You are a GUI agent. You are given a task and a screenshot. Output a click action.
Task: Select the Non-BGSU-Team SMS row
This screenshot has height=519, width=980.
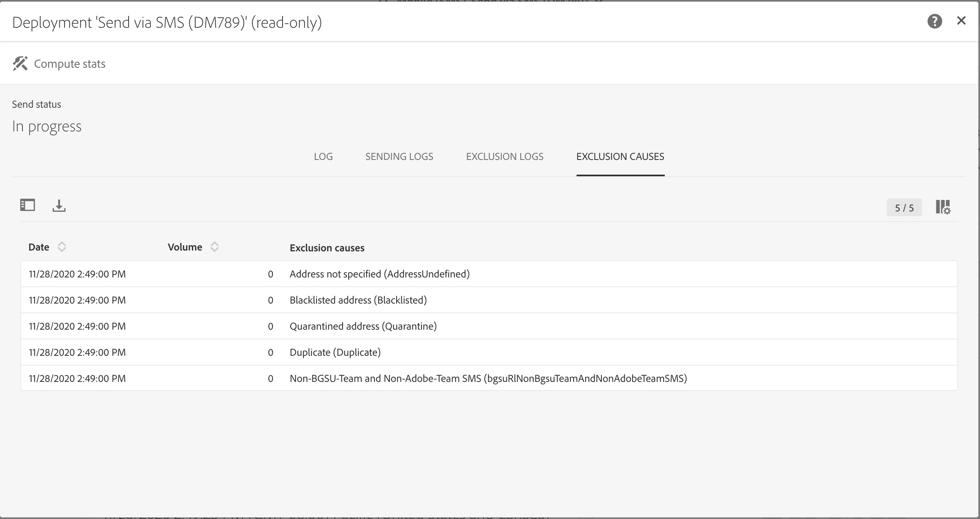[x=488, y=379]
